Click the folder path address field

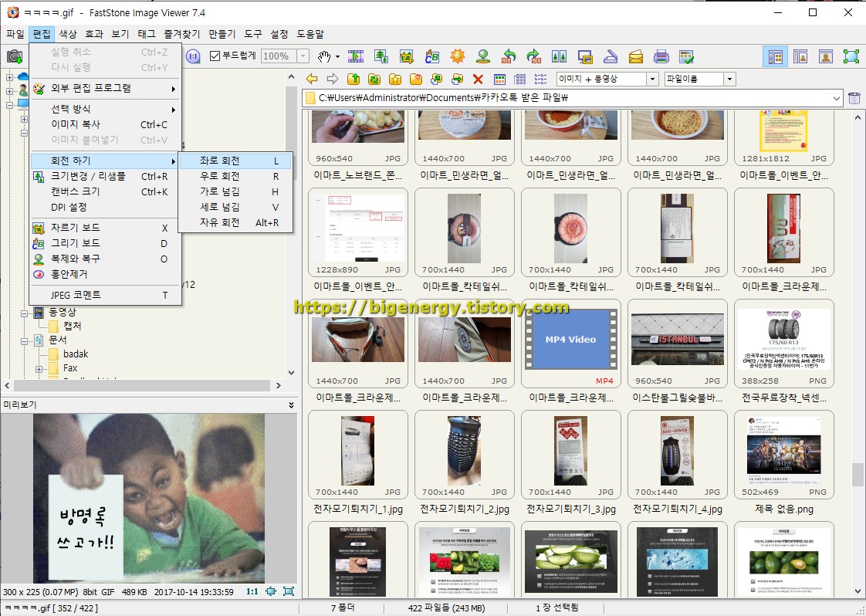tap(572, 98)
